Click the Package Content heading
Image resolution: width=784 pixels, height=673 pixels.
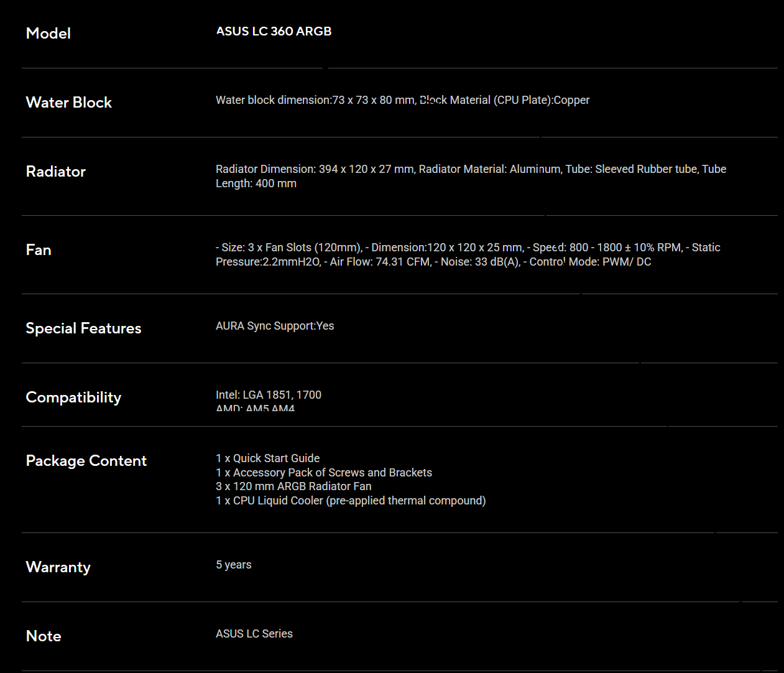[86, 461]
